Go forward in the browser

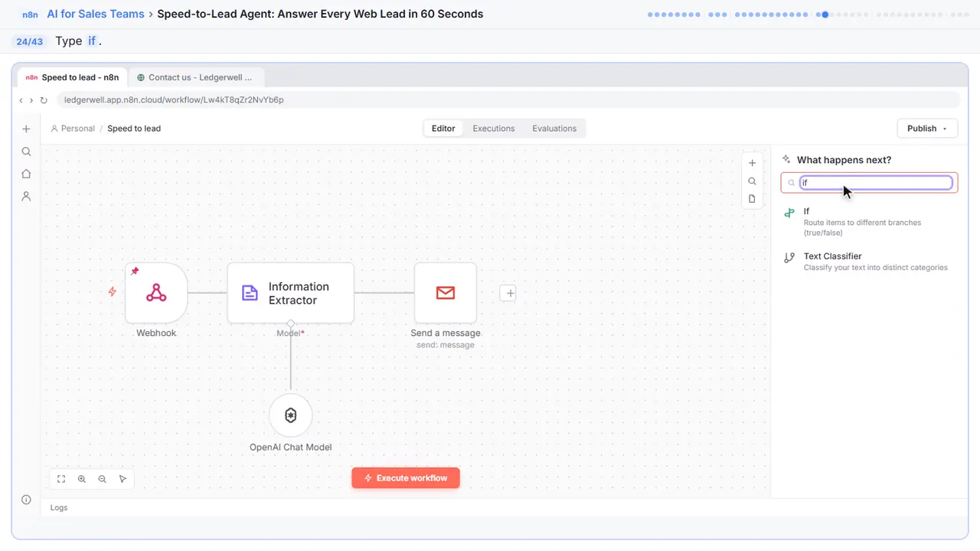click(31, 100)
